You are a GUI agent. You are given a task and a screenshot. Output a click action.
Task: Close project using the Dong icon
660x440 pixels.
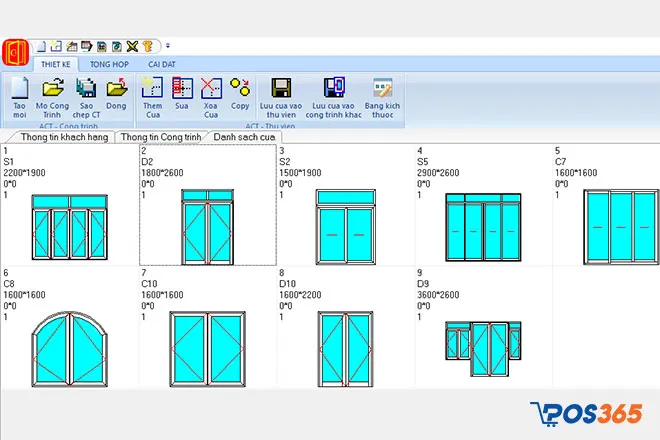point(117,88)
